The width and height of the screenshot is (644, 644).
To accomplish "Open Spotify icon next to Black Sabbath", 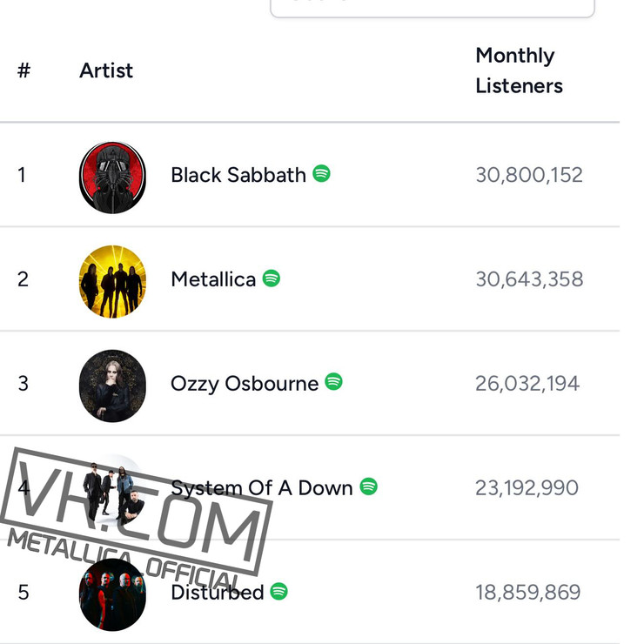I will point(321,173).
